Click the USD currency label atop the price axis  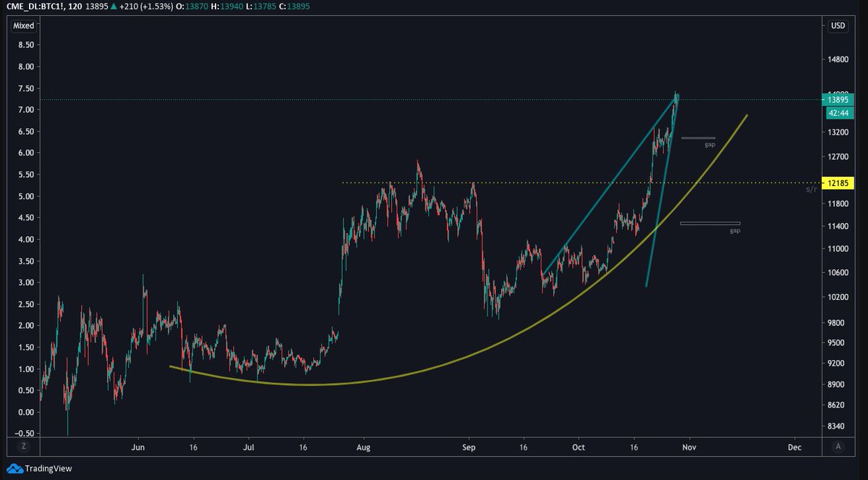(x=838, y=25)
